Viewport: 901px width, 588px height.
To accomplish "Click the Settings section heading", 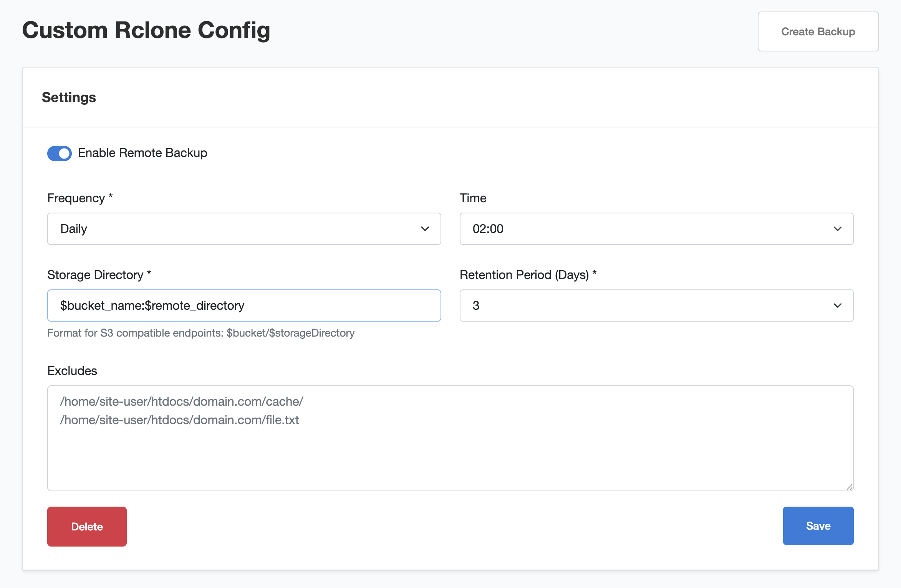I will [x=69, y=97].
